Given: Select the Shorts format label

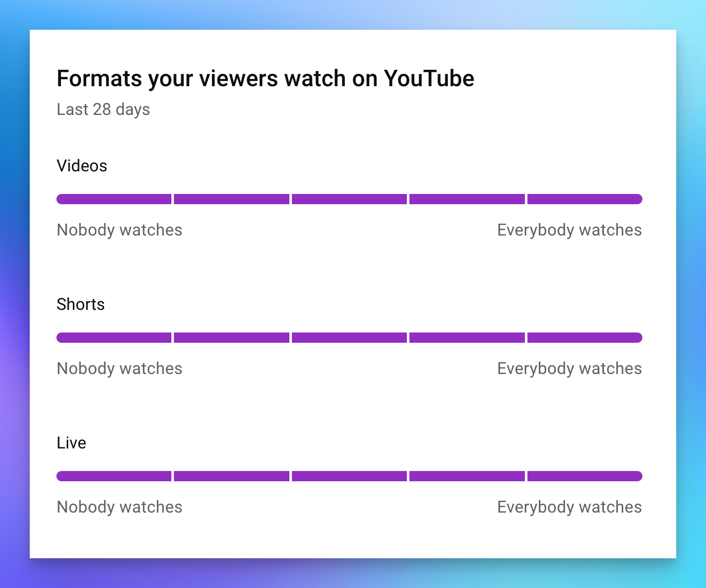Looking at the screenshot, I should click(x=81, y=304).
